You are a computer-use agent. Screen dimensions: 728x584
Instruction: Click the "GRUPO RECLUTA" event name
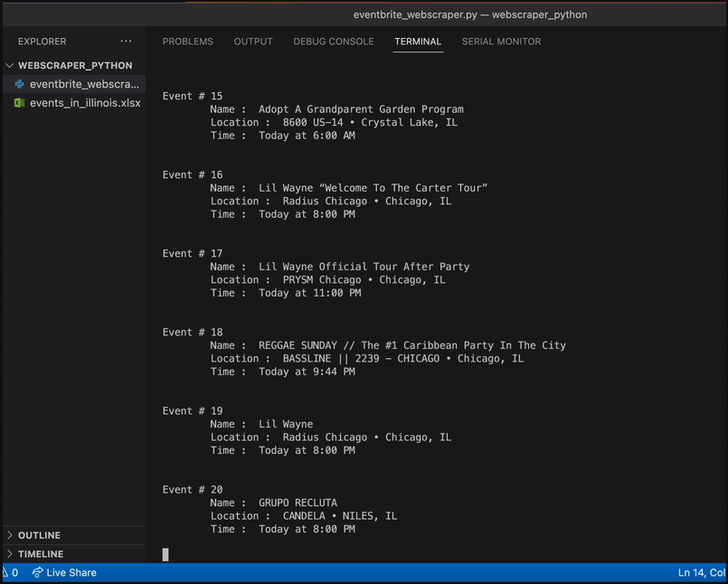click(298, 503)
